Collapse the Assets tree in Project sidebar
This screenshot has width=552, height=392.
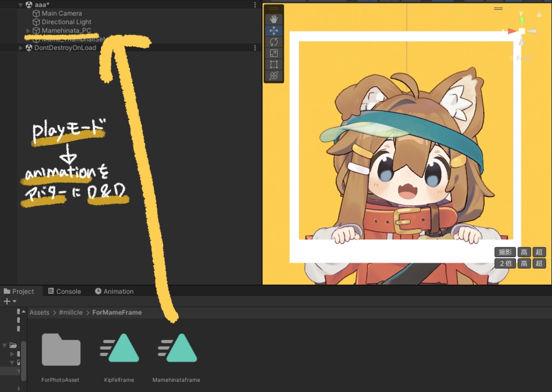[x=4, y=346]
